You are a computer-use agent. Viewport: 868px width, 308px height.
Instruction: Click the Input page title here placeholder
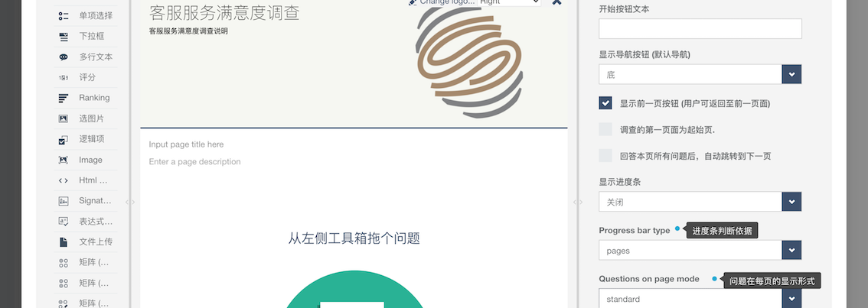[186, 144]
